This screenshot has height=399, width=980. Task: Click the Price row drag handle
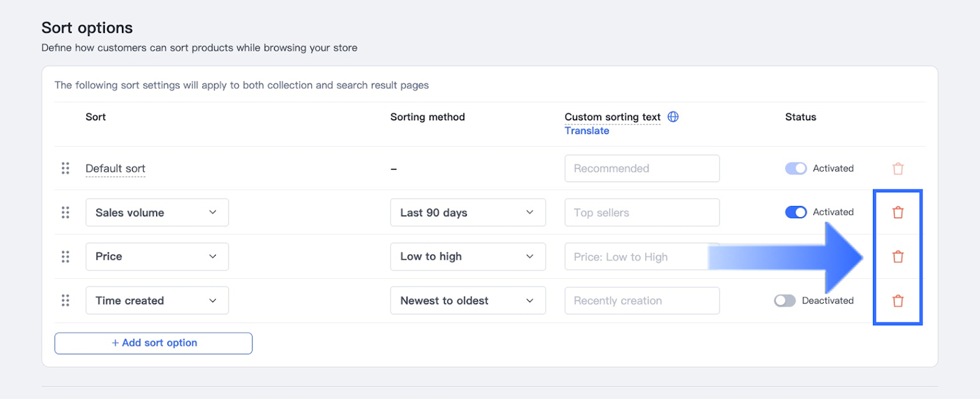click(66, 257)
